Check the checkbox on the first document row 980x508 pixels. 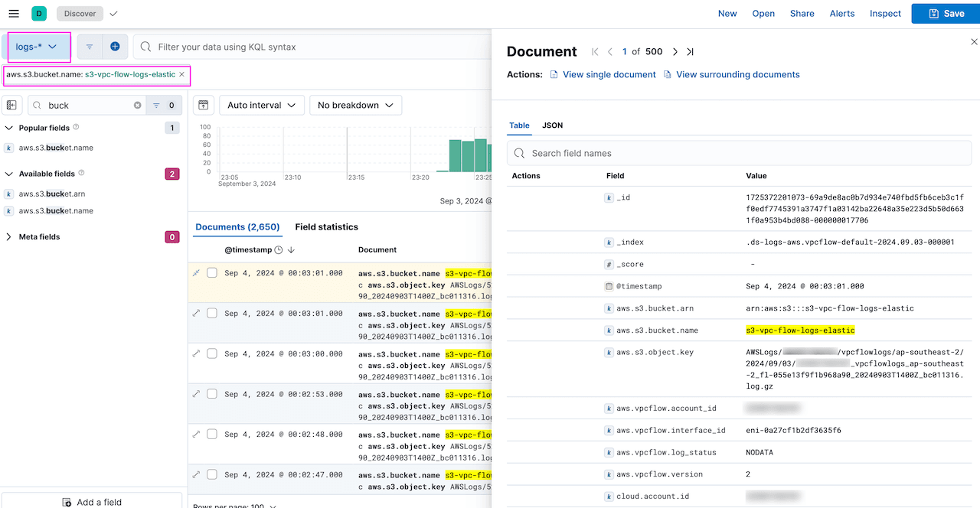(x=212, y=272)
